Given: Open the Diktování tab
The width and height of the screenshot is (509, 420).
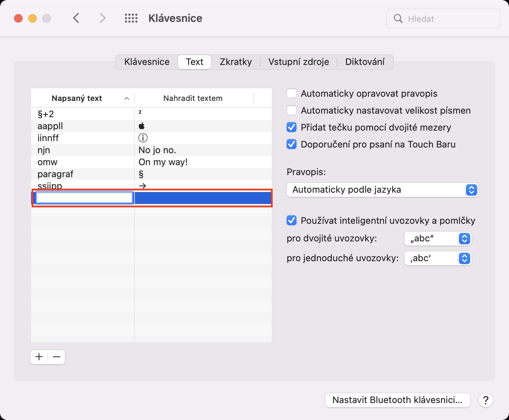Looking at the screenshot, I should (x=365, y=62).
